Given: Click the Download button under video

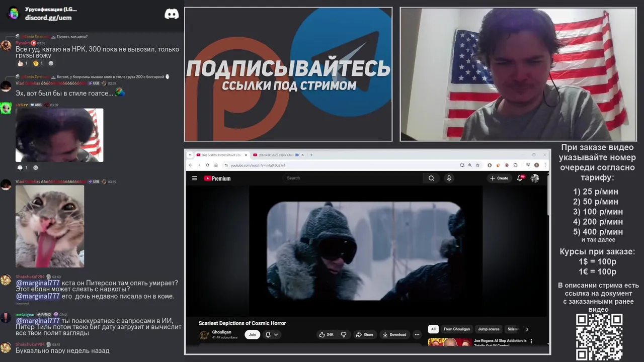Looking at the screenshot, I should tap(394, 334).
